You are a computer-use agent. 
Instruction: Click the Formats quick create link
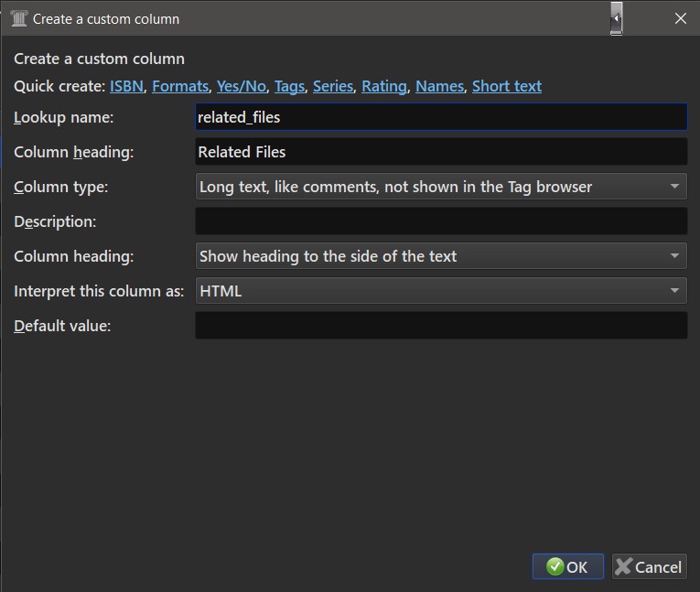tap(180, 86)
